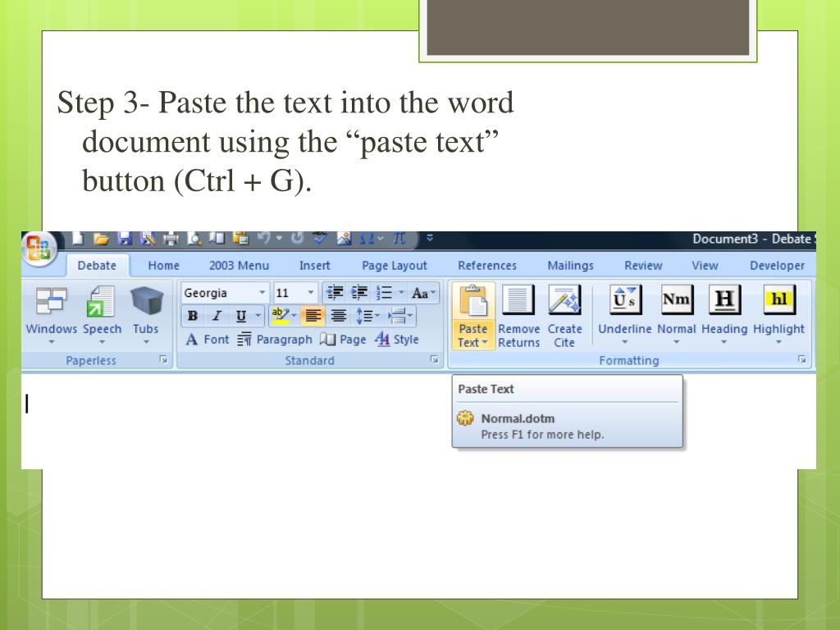Click the Undo arrow icon
This screenshot has height=630, width=840.
263,238
